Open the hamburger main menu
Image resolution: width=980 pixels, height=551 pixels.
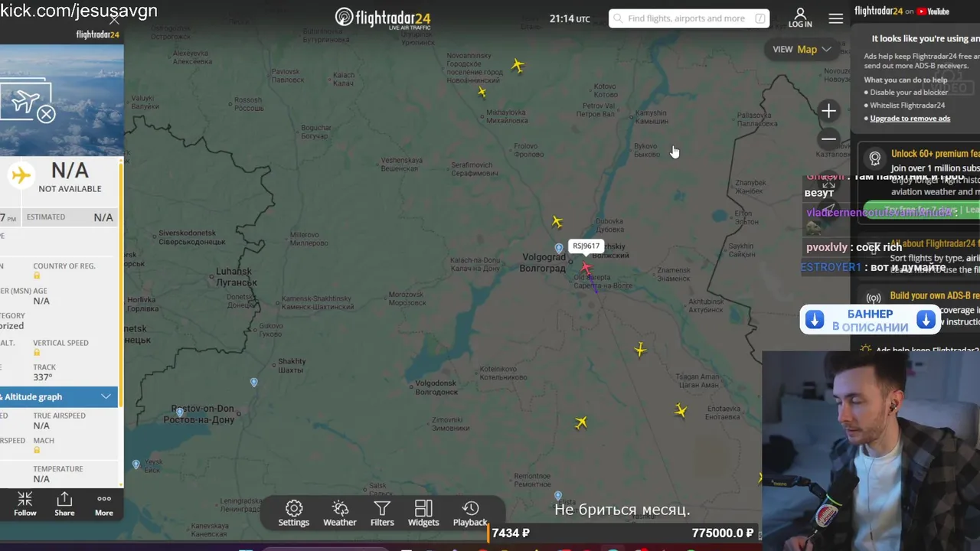click(x=836, y=18)
